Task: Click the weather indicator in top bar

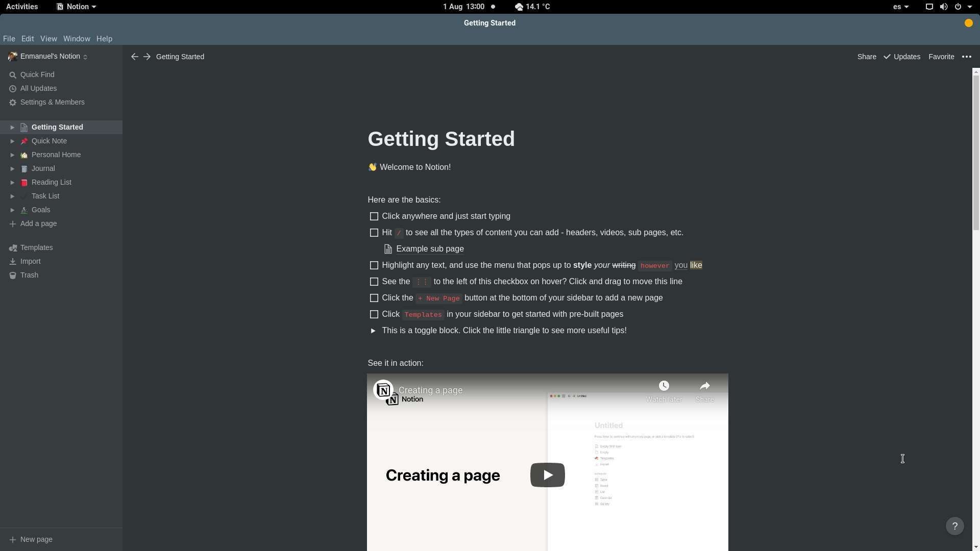Action: tap(532, 7)
